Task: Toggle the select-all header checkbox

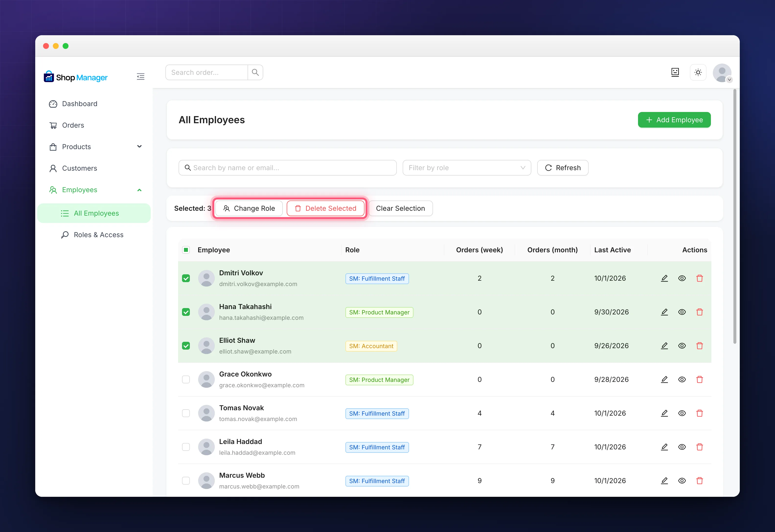Action: click(x=186, y=250)
